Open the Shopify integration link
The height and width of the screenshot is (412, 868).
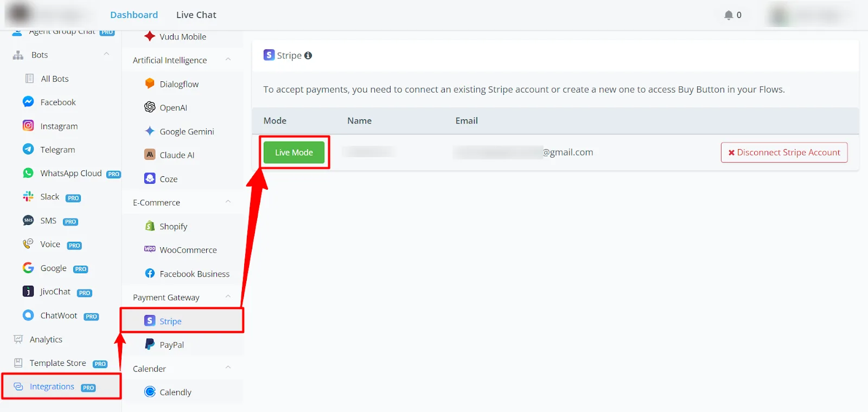[174, 226]
